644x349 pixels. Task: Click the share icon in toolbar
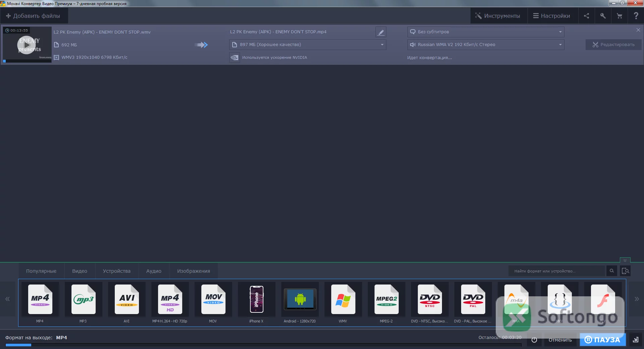pos(586,16)
